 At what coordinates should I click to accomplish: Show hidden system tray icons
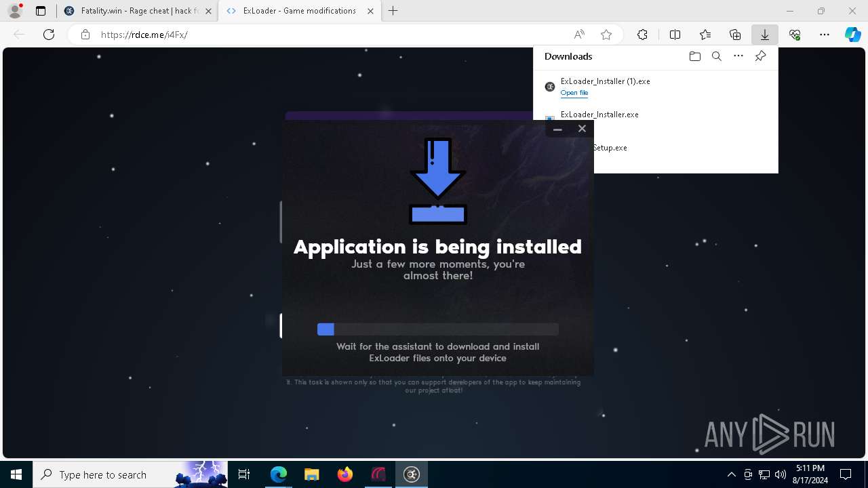click(731, 474)
